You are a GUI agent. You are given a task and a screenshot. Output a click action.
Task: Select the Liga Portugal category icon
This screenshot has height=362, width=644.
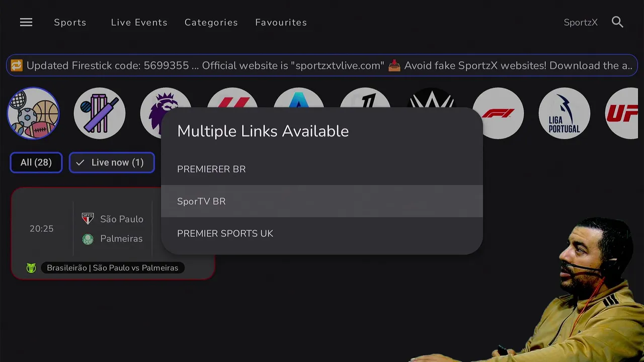click(x=565, y=113)
